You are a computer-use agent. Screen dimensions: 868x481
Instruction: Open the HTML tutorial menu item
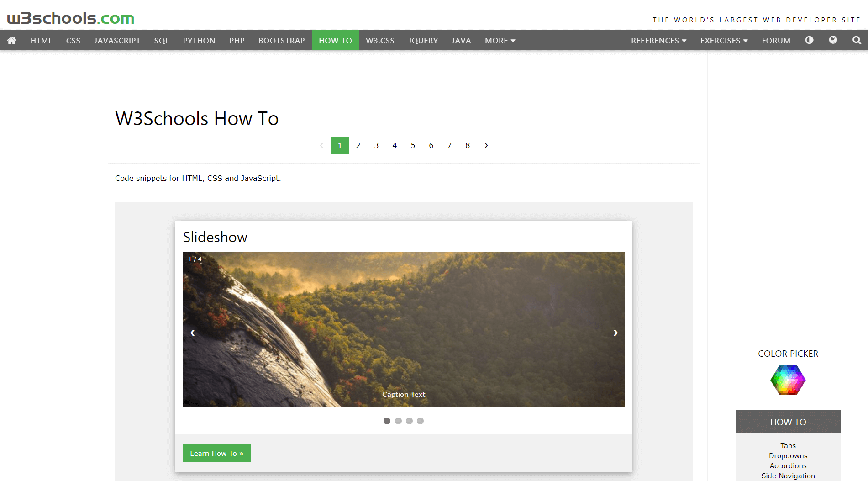click(42, 40)
